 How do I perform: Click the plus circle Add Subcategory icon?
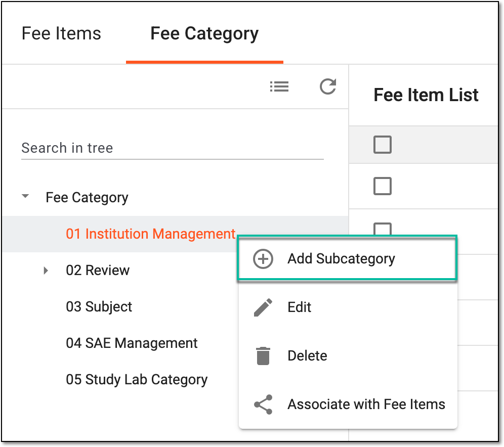pos(263,258)
